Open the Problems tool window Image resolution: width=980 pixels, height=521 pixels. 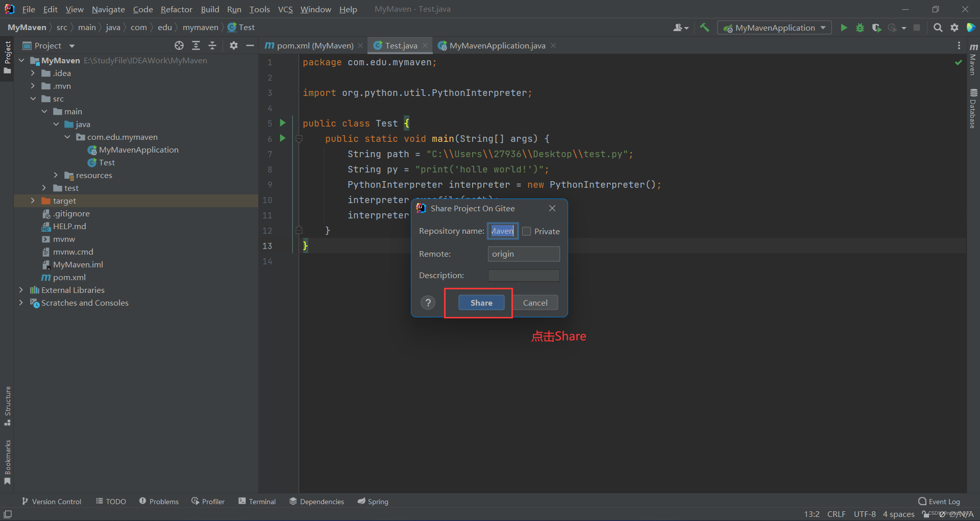point(159,502)
